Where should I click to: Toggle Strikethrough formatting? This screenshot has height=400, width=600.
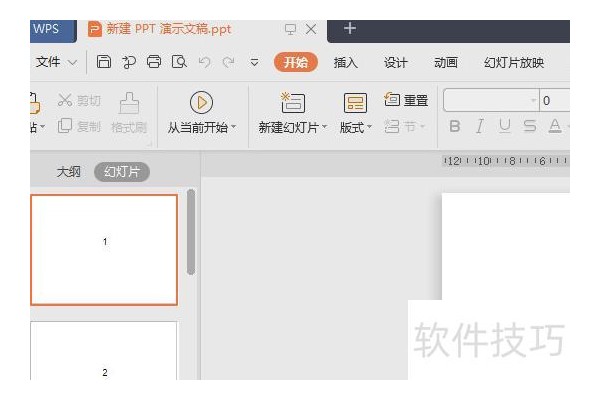530,126
